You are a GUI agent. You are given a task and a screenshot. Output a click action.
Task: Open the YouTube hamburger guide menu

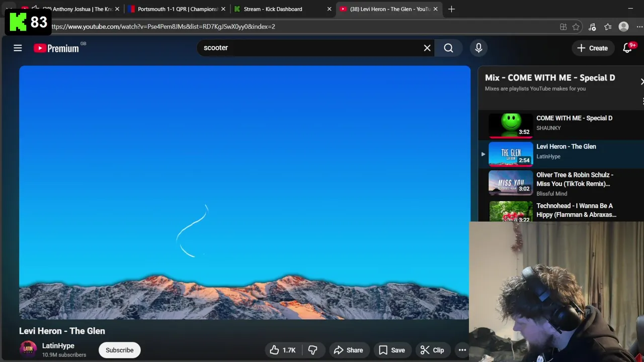click(x=18, y=48)
